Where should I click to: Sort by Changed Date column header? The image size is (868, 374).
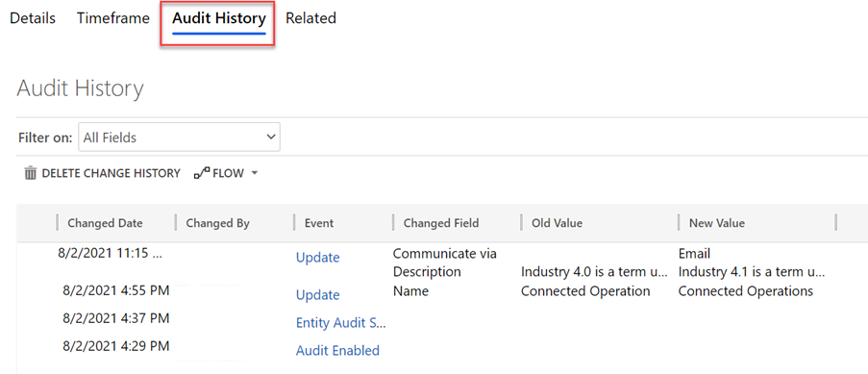(105, 223)
